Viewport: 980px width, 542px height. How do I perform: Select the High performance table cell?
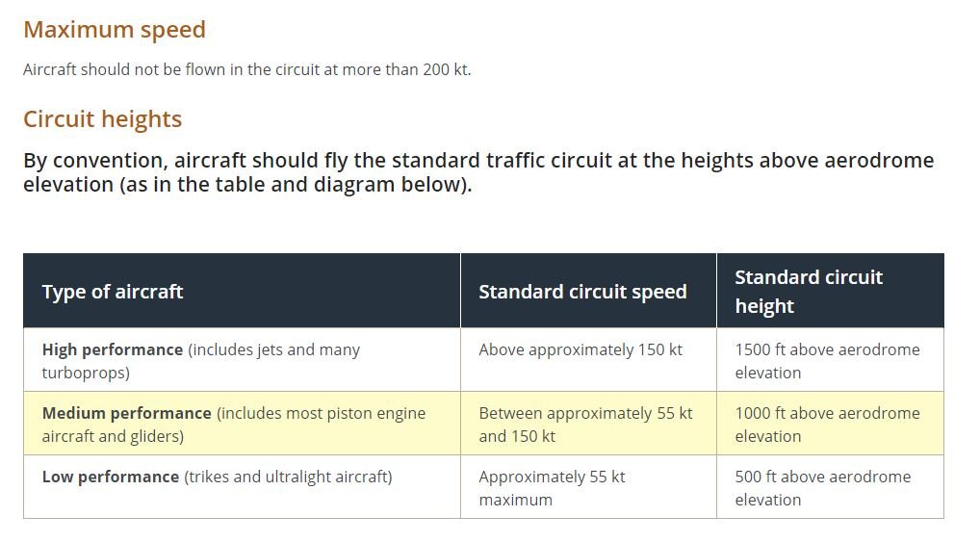point(242,361)
